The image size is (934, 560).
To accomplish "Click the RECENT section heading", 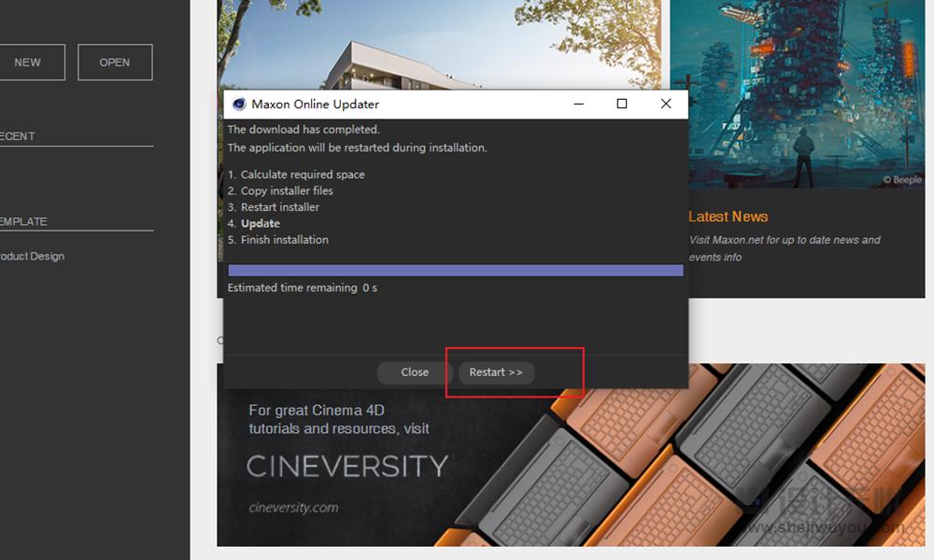I will coord(17,136).
